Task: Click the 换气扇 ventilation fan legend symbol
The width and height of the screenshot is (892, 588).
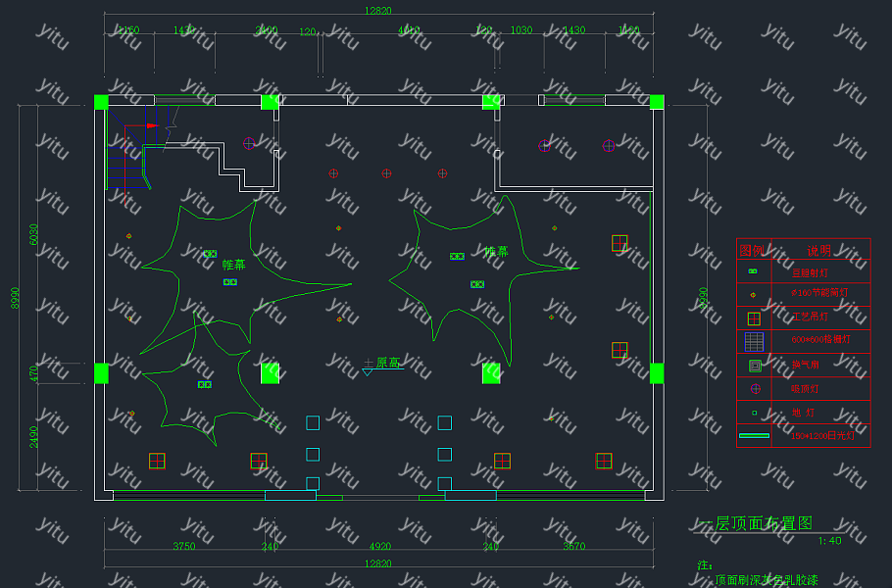Action: pos(755,366)
